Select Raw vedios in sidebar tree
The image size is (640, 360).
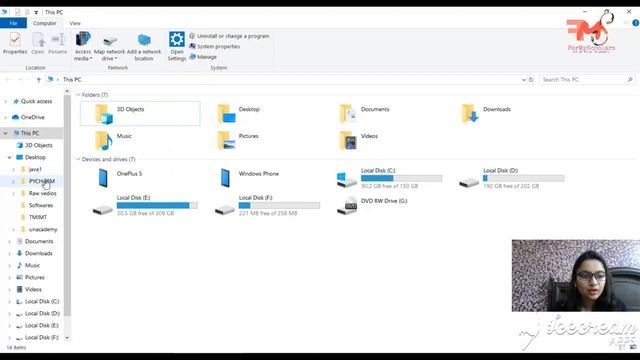click(42, 193)
